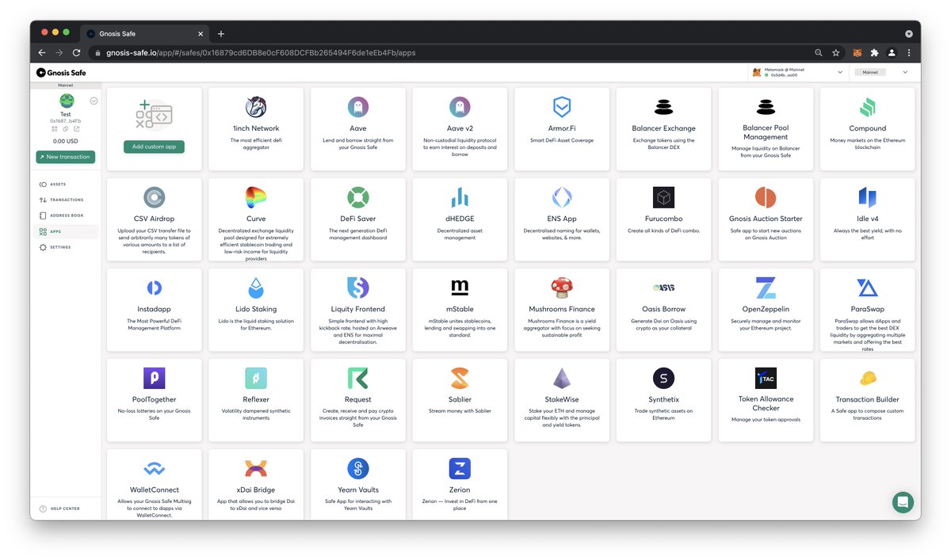The image size is (951, 560).
Task: Launch the Aave v2 app icon
Action: coord(460,107)
